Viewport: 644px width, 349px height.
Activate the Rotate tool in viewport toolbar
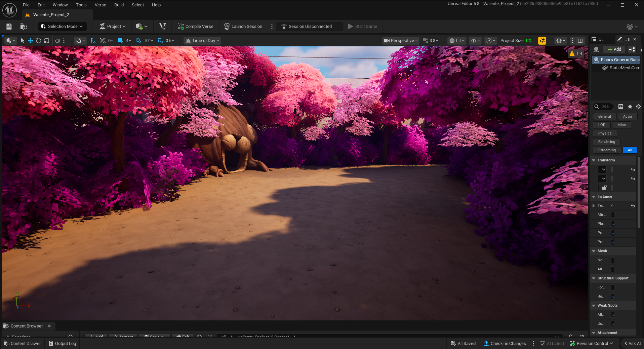39,41
